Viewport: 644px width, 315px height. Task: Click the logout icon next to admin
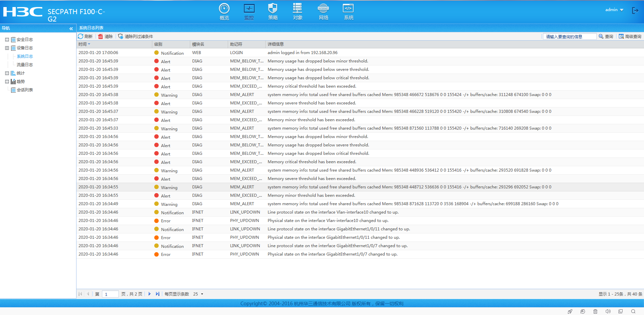(635, 10)
